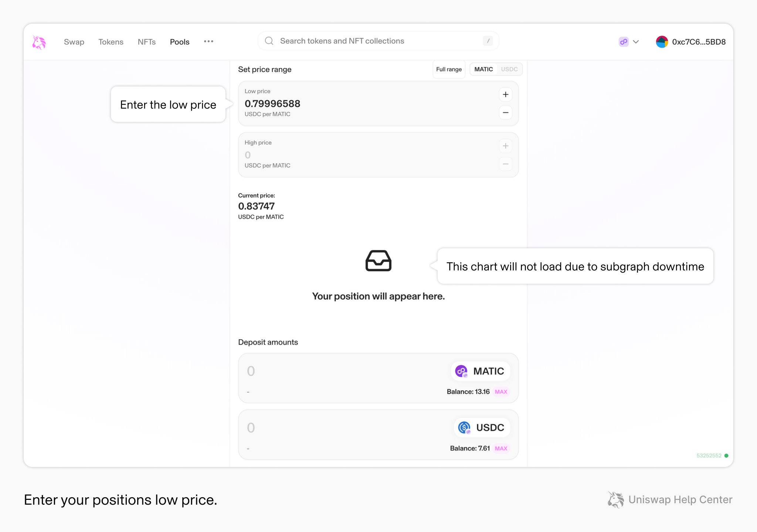
Task: Click the USDC token badge
Action: click(482, 428)
